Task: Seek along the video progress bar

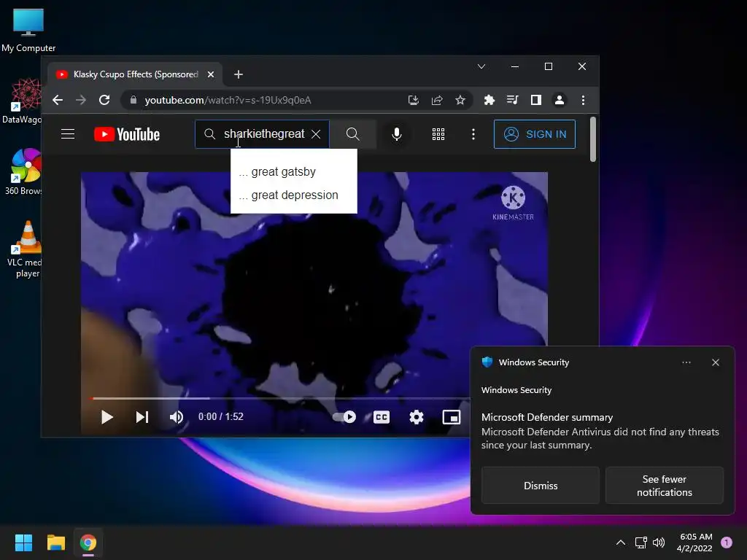Action: [x=279, y=398]
